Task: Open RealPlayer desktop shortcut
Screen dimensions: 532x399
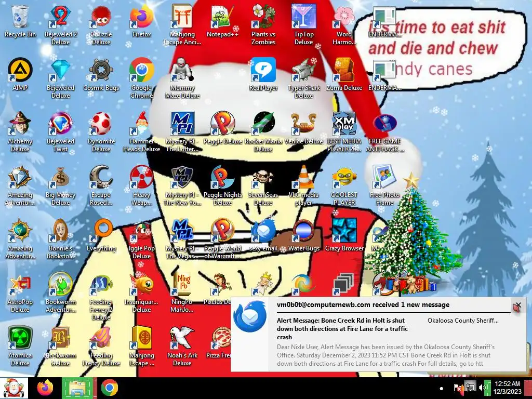Action: (263, 75)
